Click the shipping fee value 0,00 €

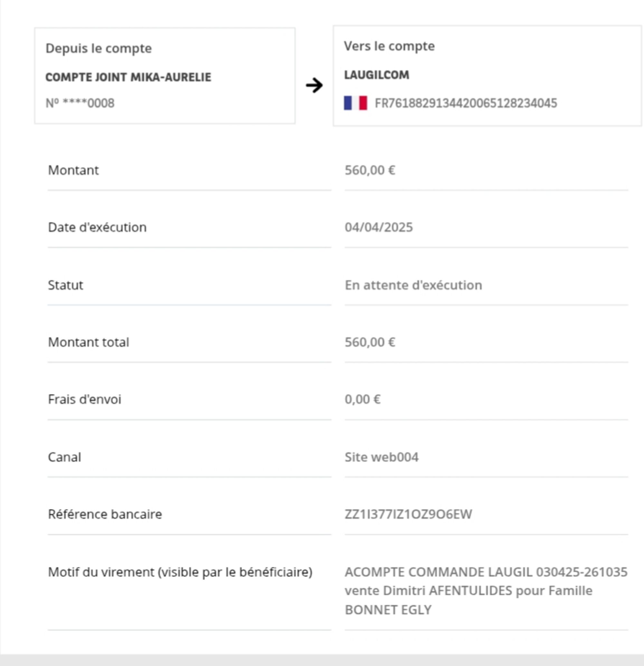363,399
